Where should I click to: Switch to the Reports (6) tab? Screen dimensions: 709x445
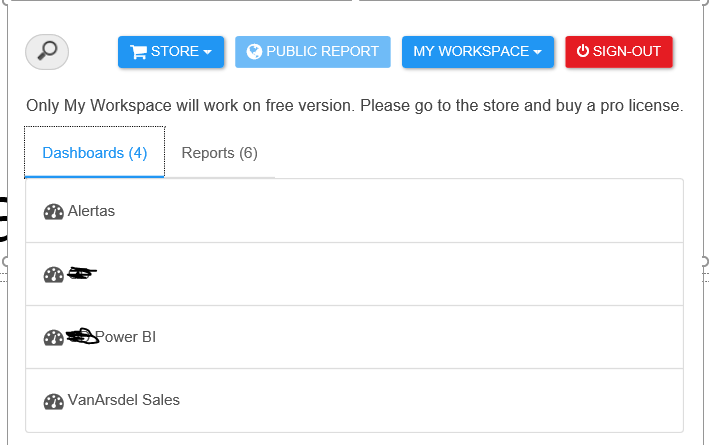pos(219,153)
